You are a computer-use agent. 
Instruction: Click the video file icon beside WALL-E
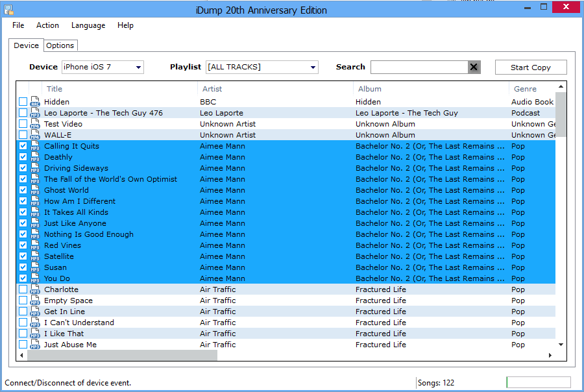35,135
